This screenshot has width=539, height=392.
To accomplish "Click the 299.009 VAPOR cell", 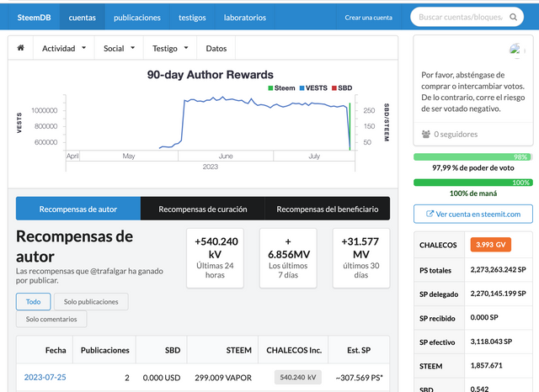I will click(x=223, y=378).
